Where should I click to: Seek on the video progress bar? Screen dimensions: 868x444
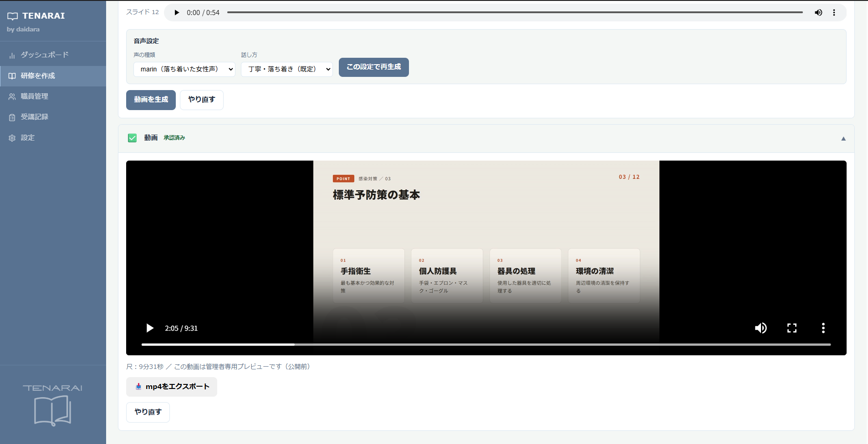[x=486, y=345]
